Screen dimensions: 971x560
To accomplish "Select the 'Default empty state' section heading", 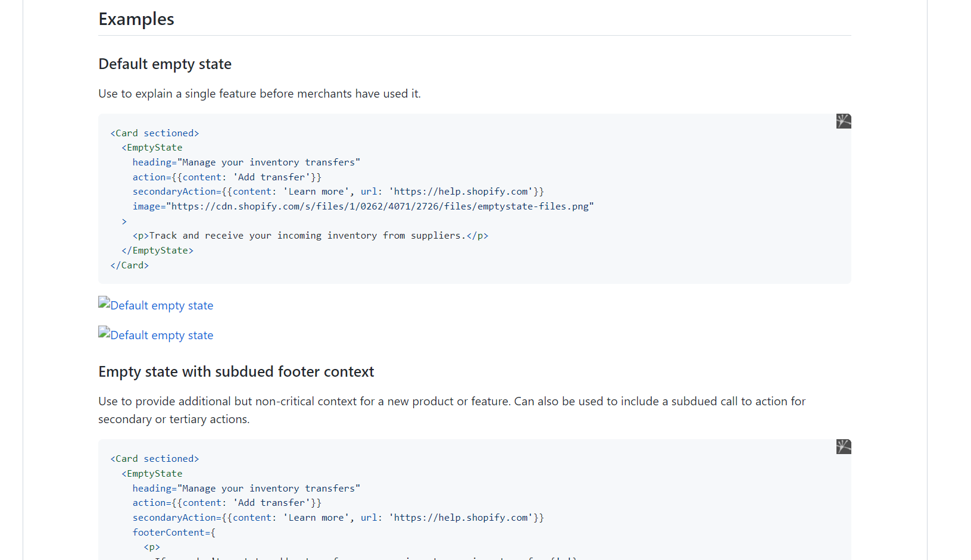I will coord(165,64).
